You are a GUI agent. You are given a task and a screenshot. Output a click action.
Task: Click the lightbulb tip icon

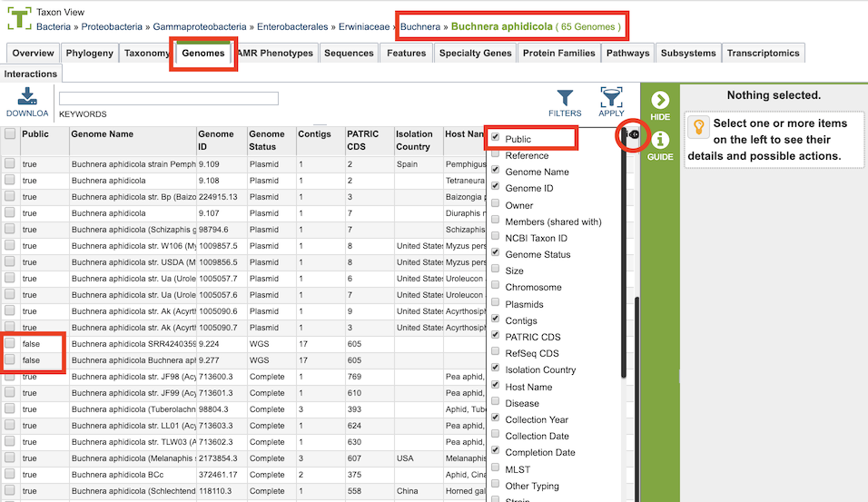coord(698,127)
